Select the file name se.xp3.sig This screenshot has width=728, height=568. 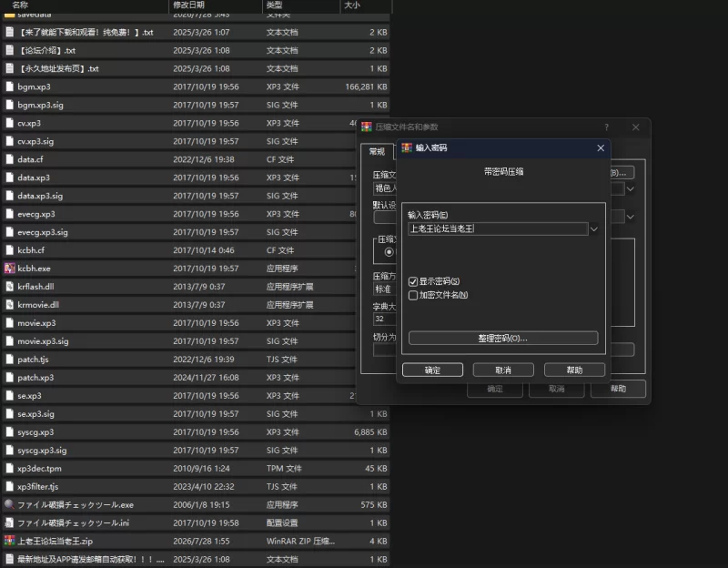pos(35,413)
